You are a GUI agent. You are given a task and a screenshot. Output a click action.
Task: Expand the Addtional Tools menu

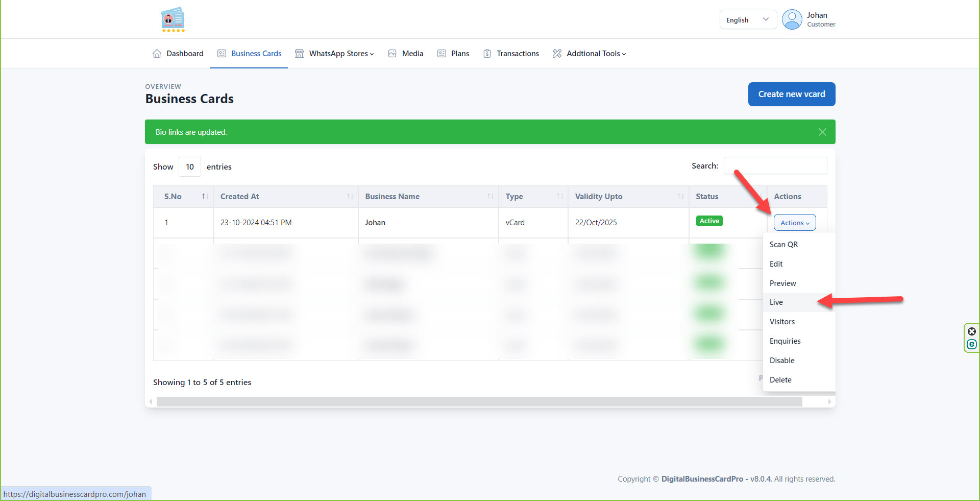pos(596,54)
